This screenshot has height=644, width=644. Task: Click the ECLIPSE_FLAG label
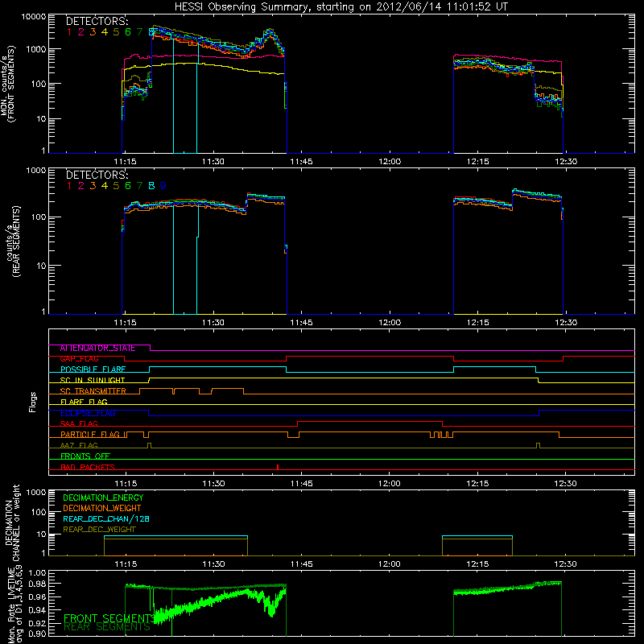click(88, 413)
